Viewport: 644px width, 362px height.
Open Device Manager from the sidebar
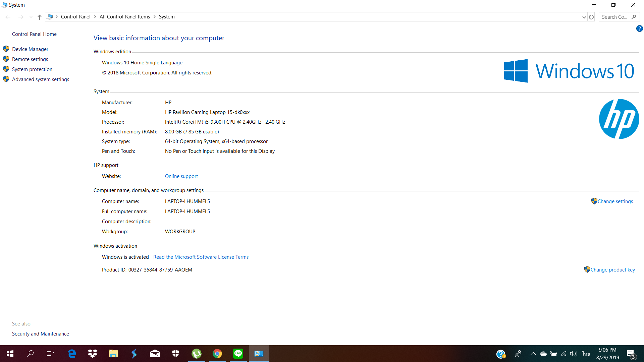30,49
